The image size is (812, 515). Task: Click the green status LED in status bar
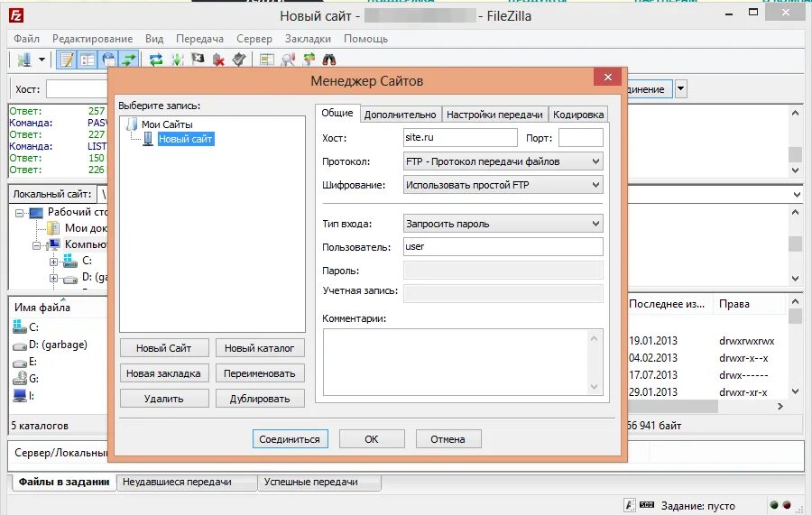(774, 505)
